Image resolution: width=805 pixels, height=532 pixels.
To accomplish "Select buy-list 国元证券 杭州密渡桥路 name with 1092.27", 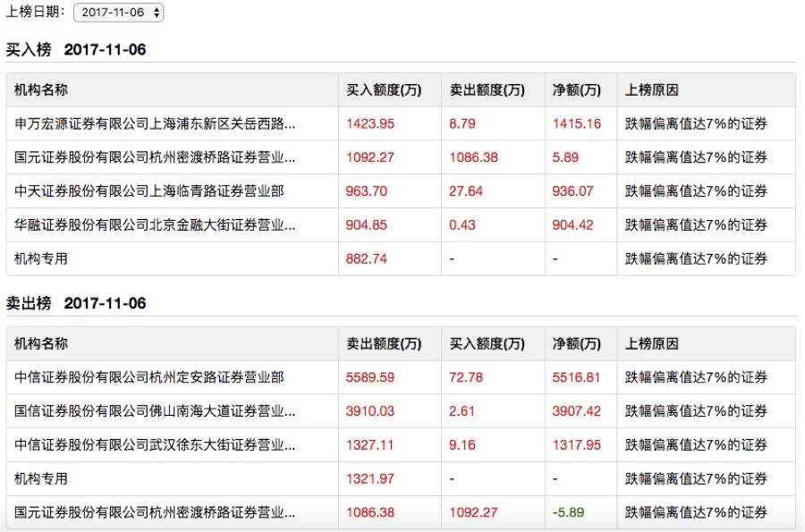I will 155,157.
